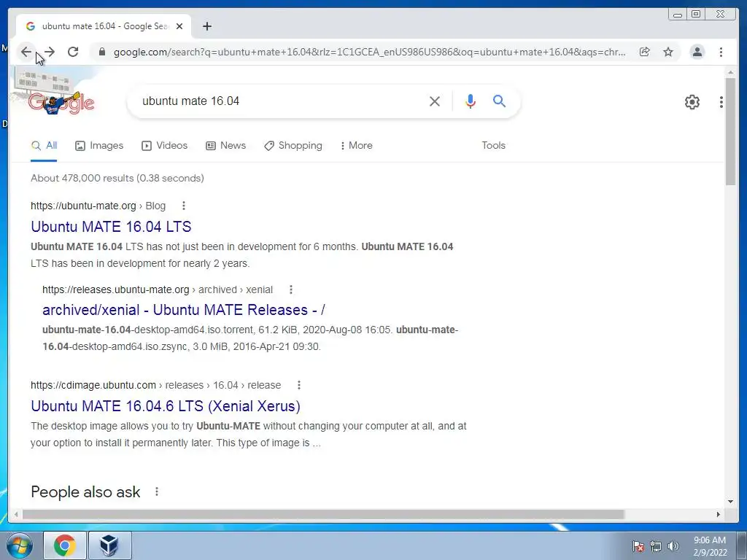747x560 pixels.
Task: Bookmark this page with the star icon
Action: point(668,52)
